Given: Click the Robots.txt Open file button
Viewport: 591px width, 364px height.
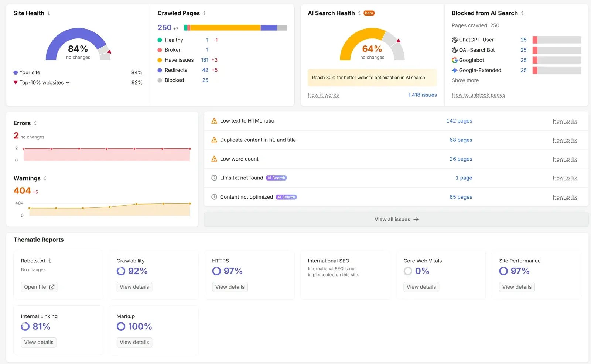Looking at the screenshot, I should [39, 287].
